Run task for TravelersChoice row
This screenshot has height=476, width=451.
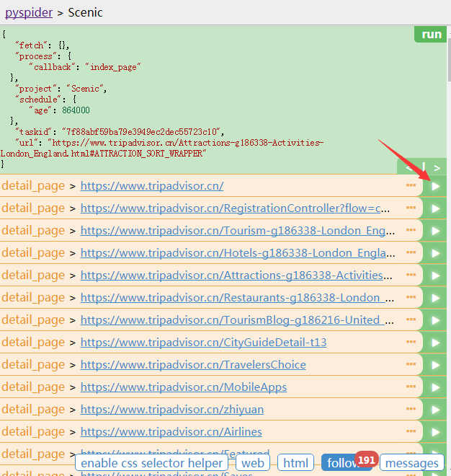click(x=436, y=365)
